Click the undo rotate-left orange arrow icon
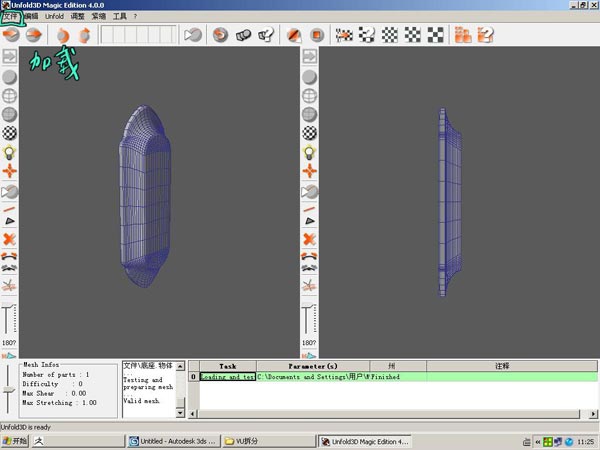Screen dimensions: 600x450 point(63,35)
